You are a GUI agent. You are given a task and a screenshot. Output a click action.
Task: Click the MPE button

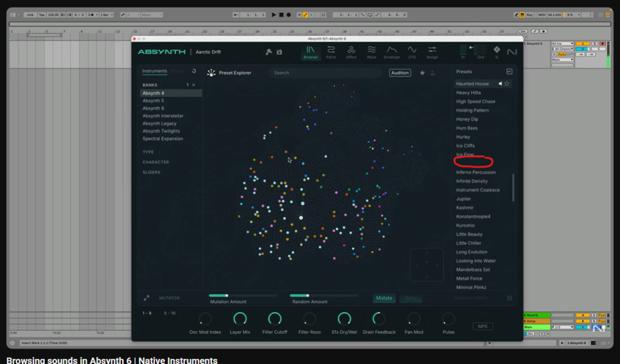[x=483, y=326]
